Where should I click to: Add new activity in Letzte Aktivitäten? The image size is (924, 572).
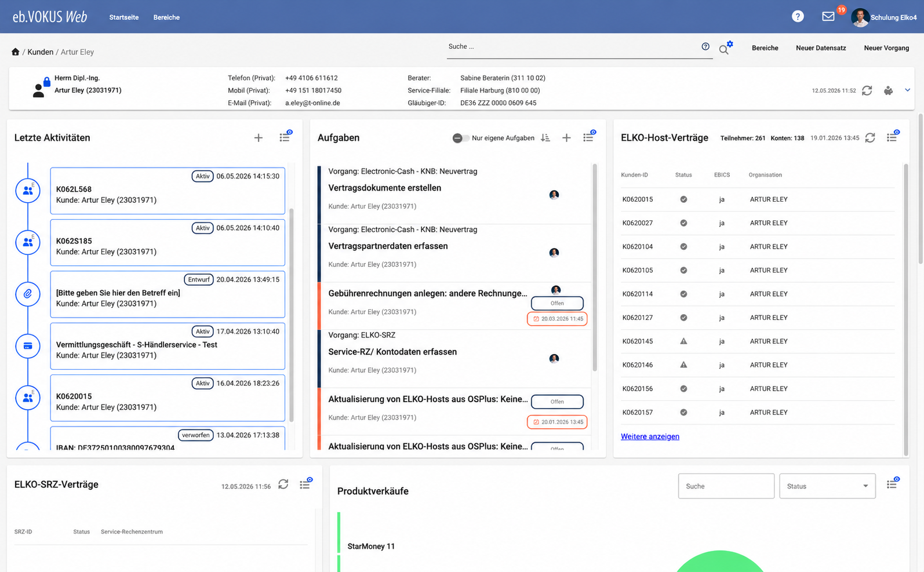pos(259,138)
